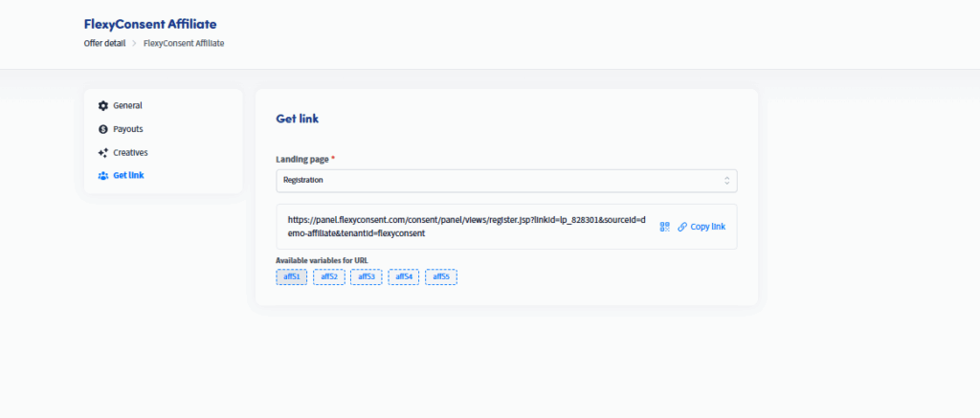The width and height of the screenshot is (980, 418).
Task: Click the people icon for Get link
Action: coord(103,176)
